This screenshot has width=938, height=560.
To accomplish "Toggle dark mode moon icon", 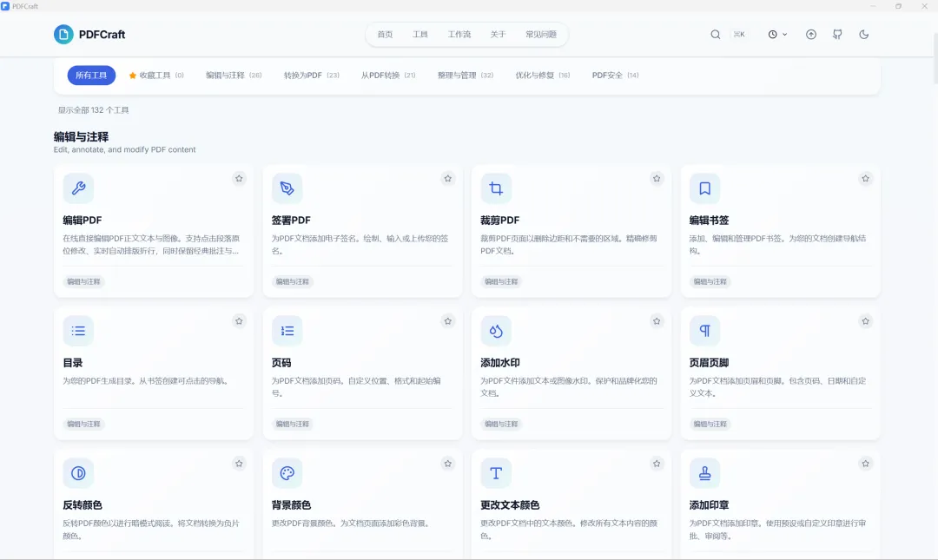I will 864,35.
